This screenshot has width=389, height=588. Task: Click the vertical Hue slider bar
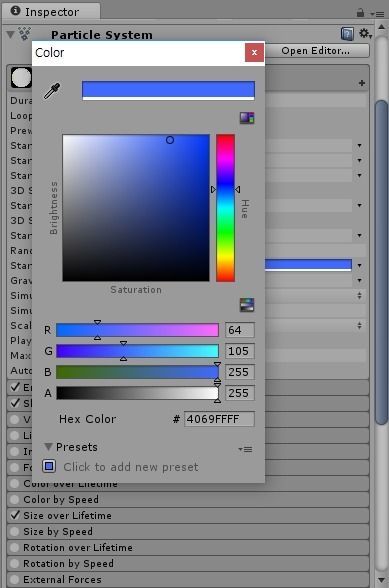tap(225, 208)
